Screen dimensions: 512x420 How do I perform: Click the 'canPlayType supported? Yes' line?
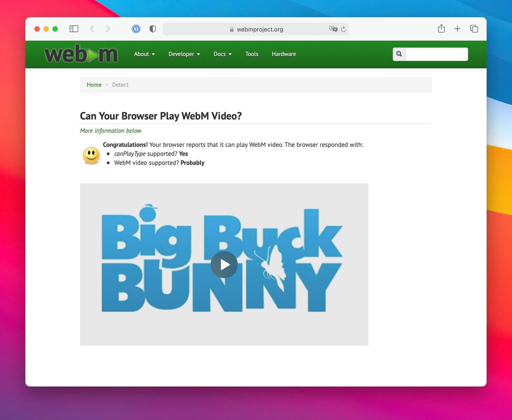(151, 154)
